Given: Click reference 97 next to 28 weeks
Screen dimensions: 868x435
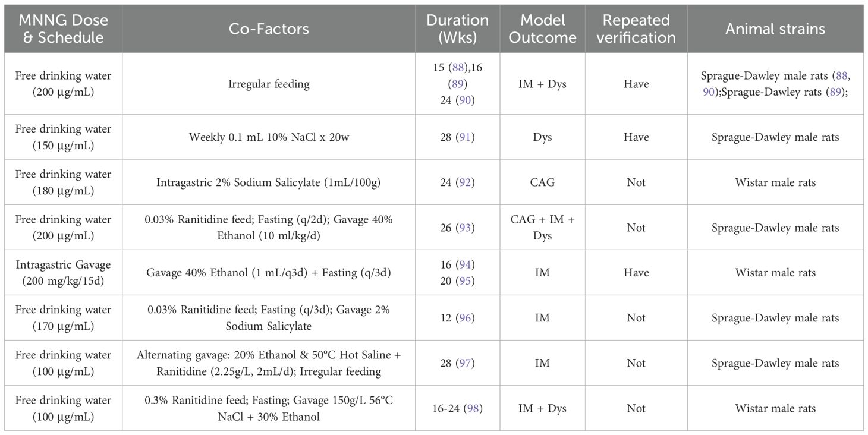Looking at the screenshot, I should [465, 363].
